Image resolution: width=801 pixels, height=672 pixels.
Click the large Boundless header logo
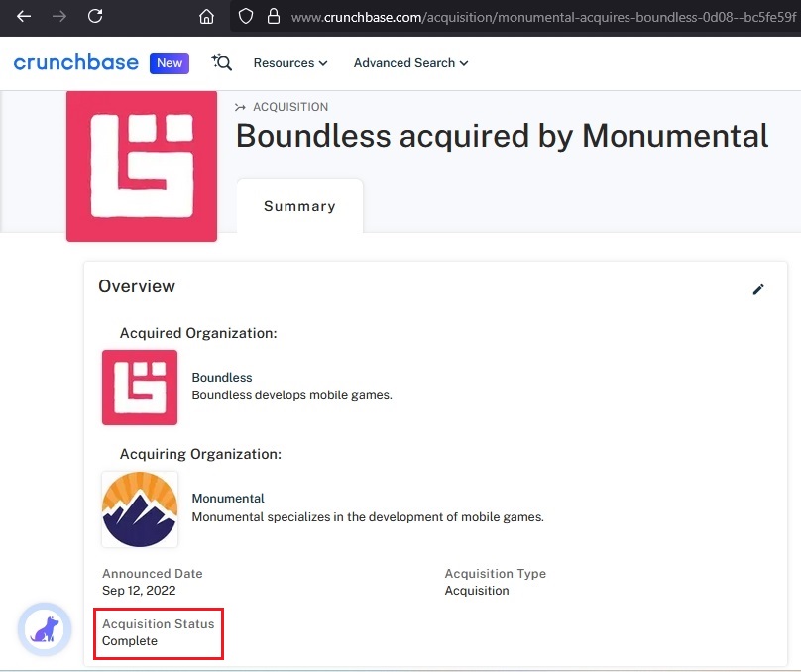(142, 167)
